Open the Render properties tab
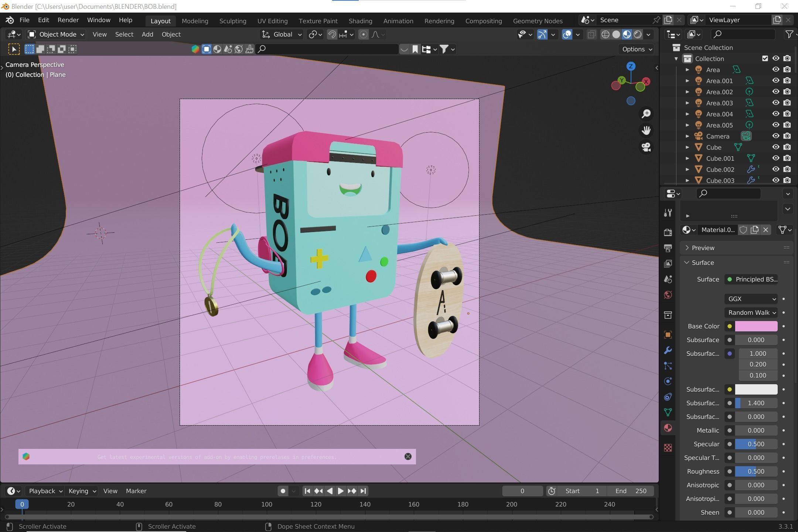This screenshot has height=532, width=798. (x=668, y=232)
